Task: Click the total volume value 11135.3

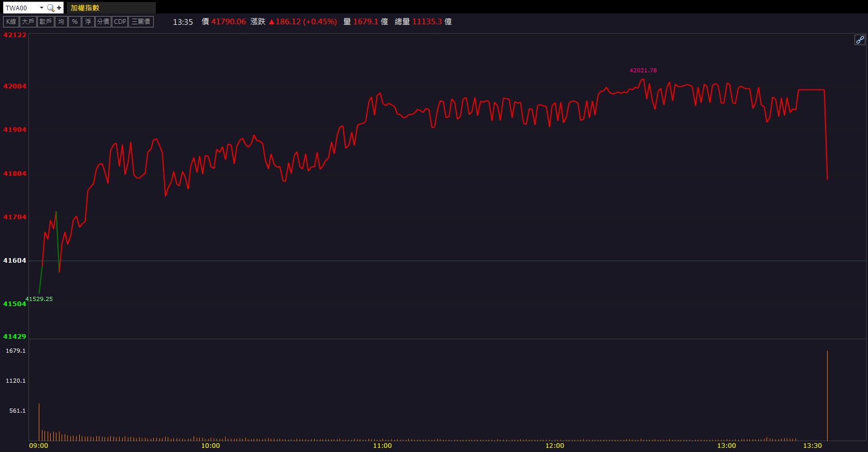Action: tap(427, 22)
